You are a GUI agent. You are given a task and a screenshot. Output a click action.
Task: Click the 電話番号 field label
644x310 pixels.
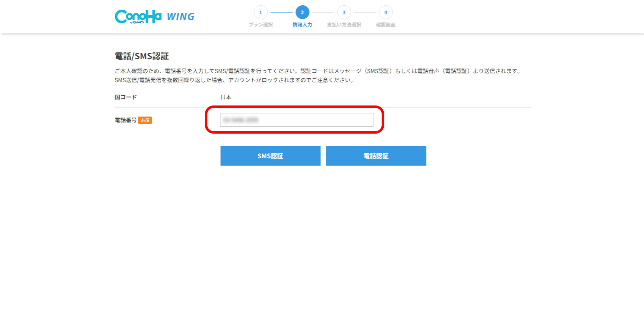coord(125,120)
